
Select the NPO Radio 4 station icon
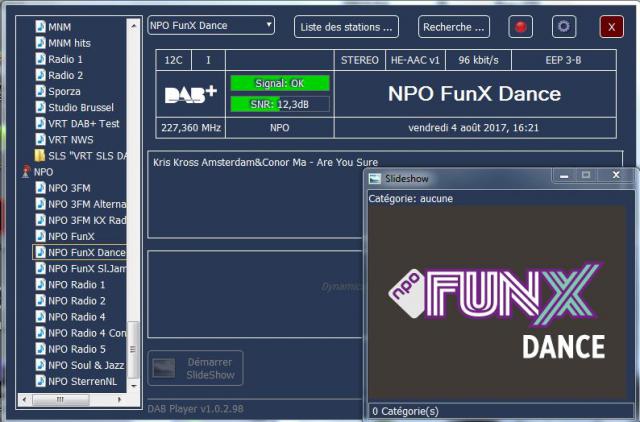point(40,317)
